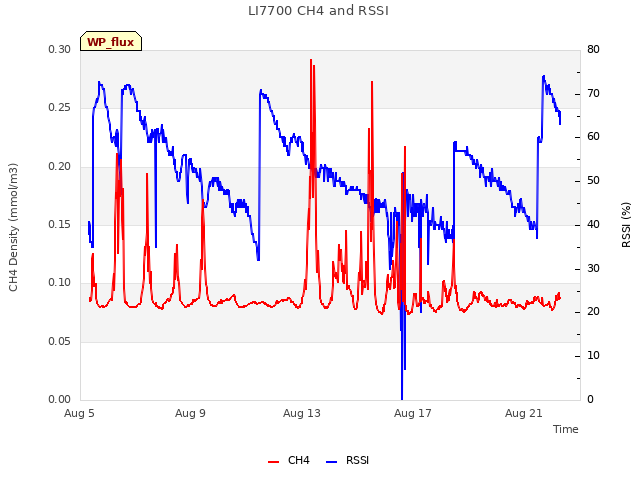
Task: Click the blue RSSI peak after Aug 21
Action: 543,77
